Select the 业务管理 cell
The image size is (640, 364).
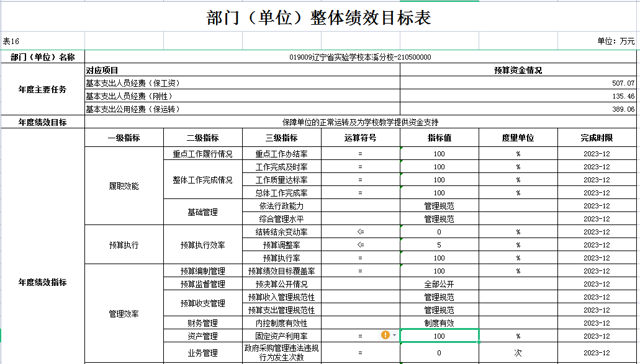coord(203,353)
